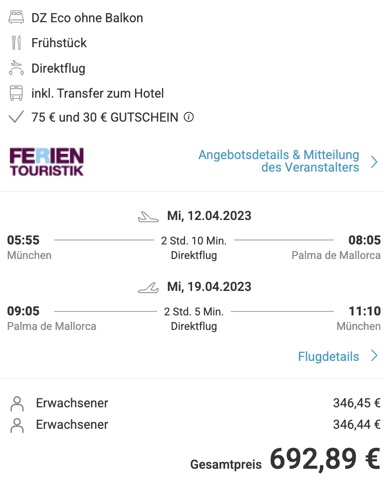Click the departing plane icon for 12.04.2023
385x479 pixels.
click(x=148, y=217)
